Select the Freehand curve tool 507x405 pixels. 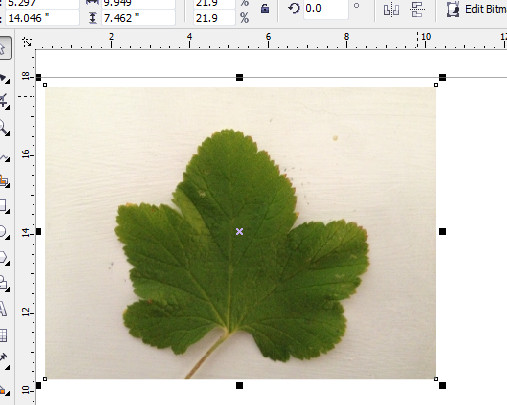coord(4,157)
